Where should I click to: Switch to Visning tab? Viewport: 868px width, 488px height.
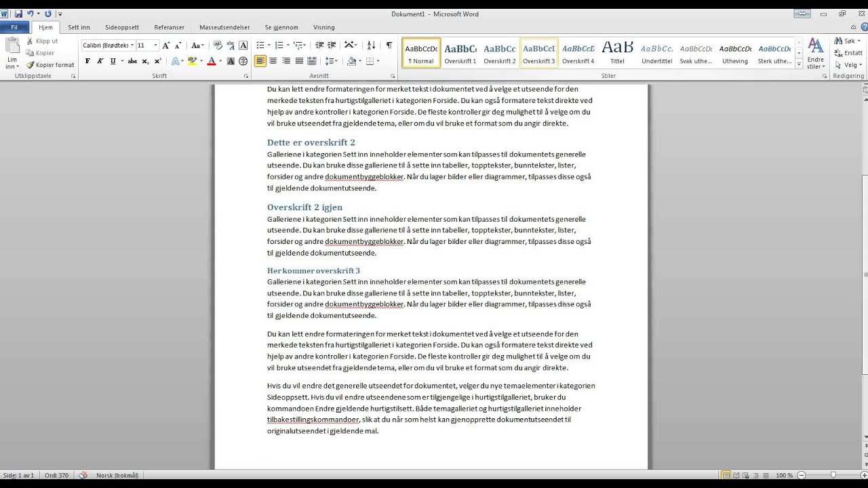click(324, 27)
